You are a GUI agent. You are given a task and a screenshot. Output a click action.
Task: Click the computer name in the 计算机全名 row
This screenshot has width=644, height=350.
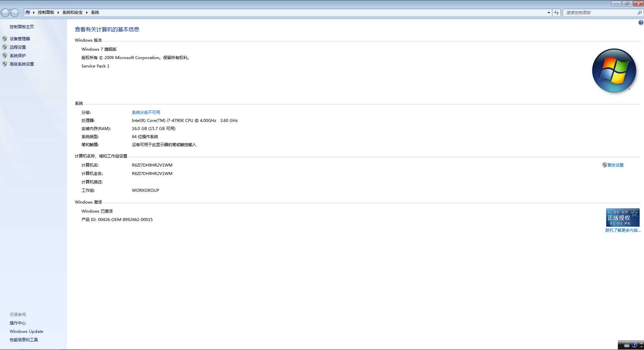[152, 174]
